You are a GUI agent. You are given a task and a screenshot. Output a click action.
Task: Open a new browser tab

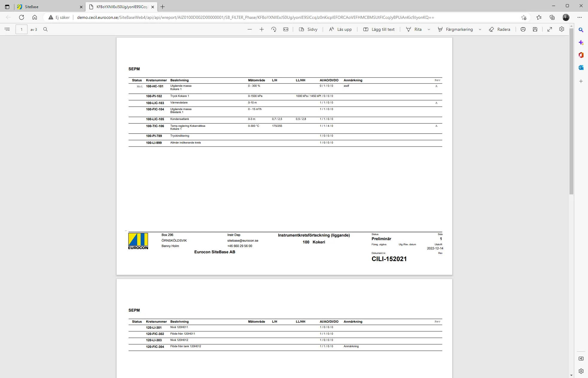(163, 7)
